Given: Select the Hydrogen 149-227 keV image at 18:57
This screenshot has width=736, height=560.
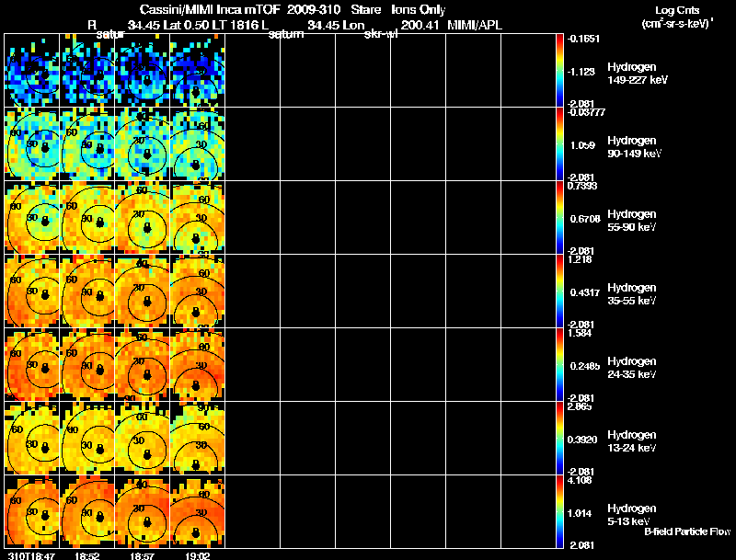Looking at the screenshot, I should [143, 71].
